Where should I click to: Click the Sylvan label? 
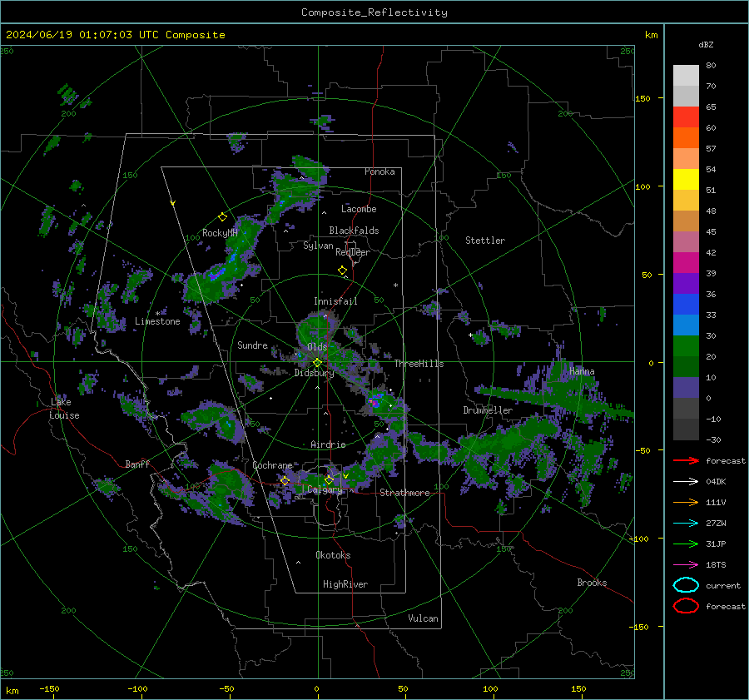click(x=318, y=246)
